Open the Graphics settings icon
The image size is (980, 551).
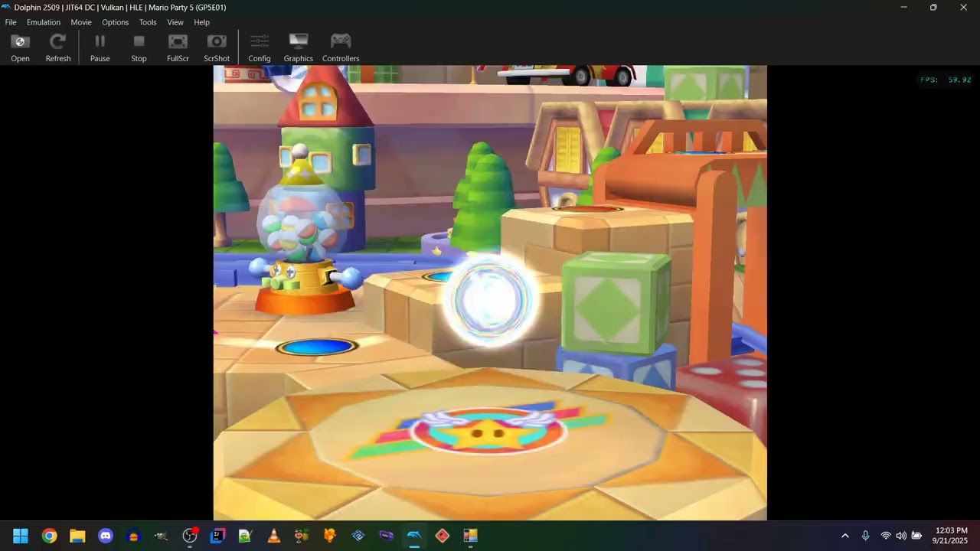click(x=299, y=47)
